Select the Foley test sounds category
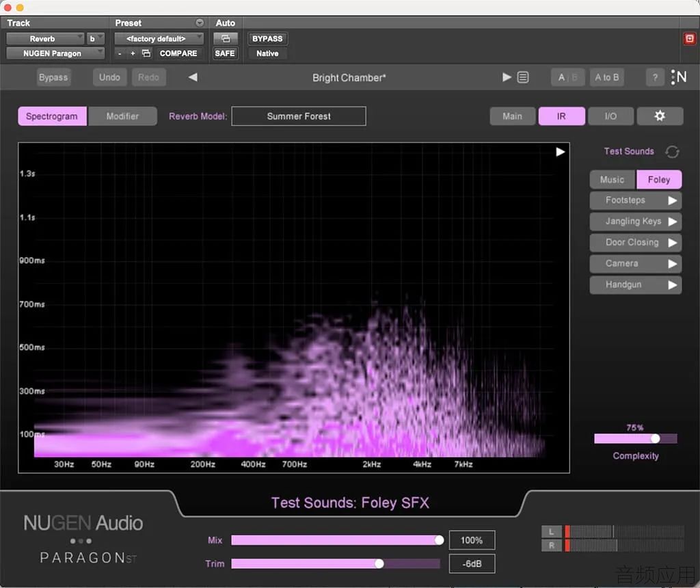700x588 pixels. tap(659, 180)
